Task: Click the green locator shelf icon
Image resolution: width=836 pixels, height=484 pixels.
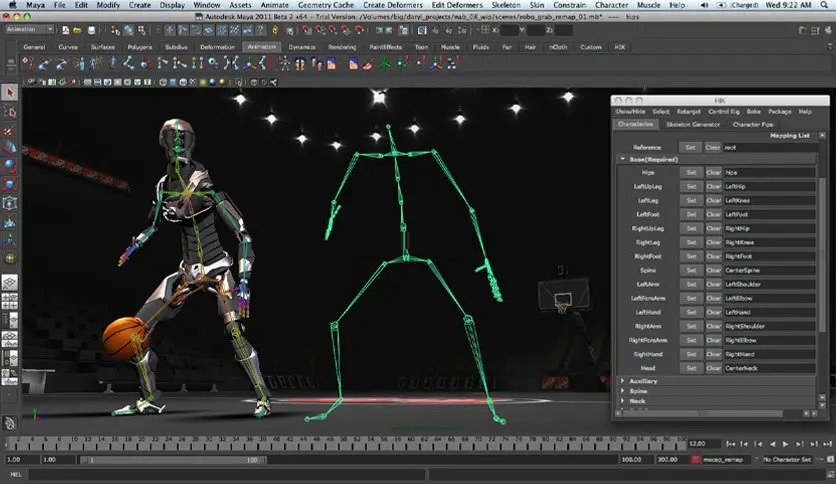Action: click(x=384, y=64)
